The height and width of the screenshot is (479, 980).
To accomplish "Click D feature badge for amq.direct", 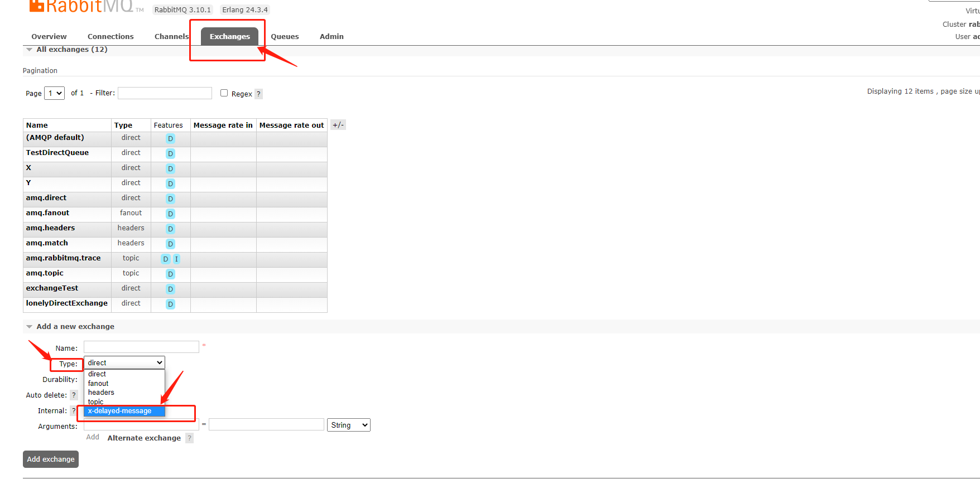I will click(171, 199).
